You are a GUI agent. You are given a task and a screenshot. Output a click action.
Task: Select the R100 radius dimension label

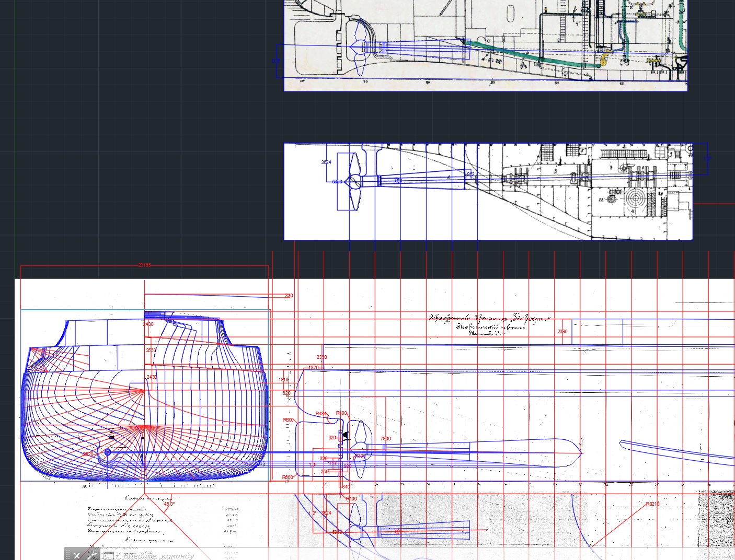(351, 499)
